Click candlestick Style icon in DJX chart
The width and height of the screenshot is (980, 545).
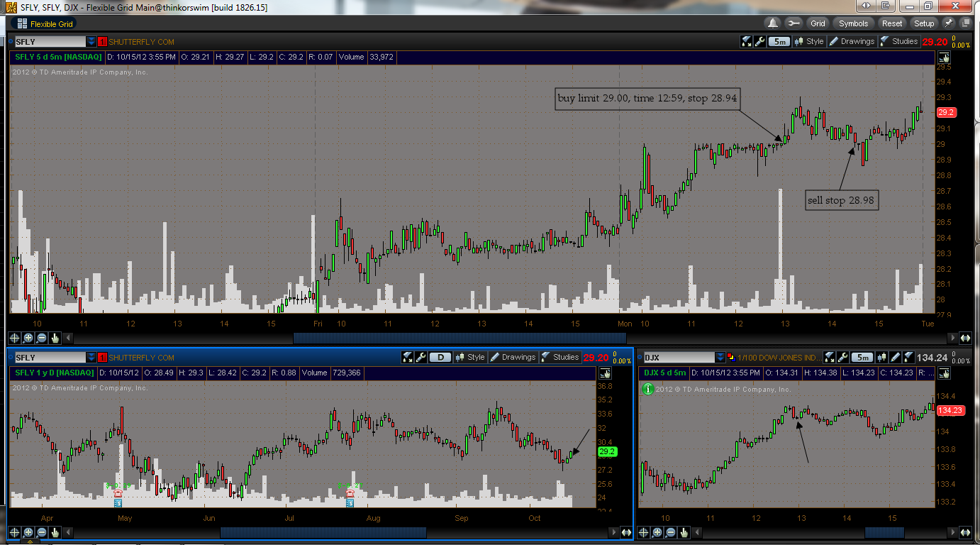click(x=881, y=357)
